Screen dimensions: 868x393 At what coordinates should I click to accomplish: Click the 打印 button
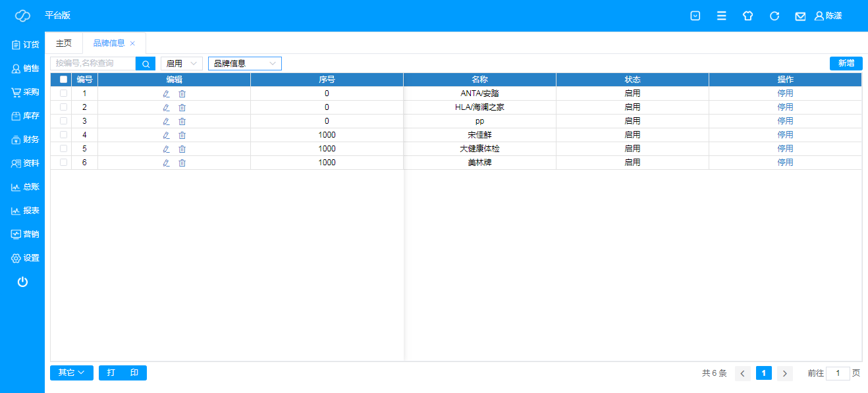point(122,373)
